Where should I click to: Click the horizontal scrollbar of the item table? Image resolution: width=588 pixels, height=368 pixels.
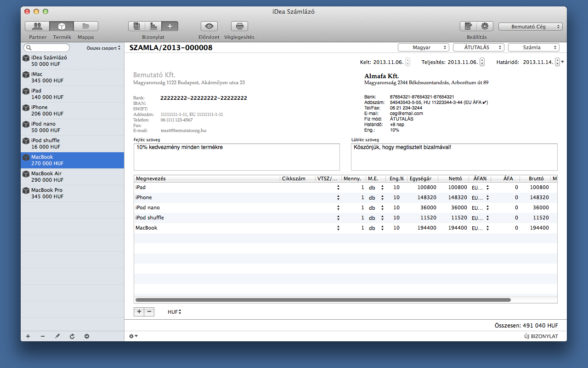pyautogui.click(x=323, y=300)
